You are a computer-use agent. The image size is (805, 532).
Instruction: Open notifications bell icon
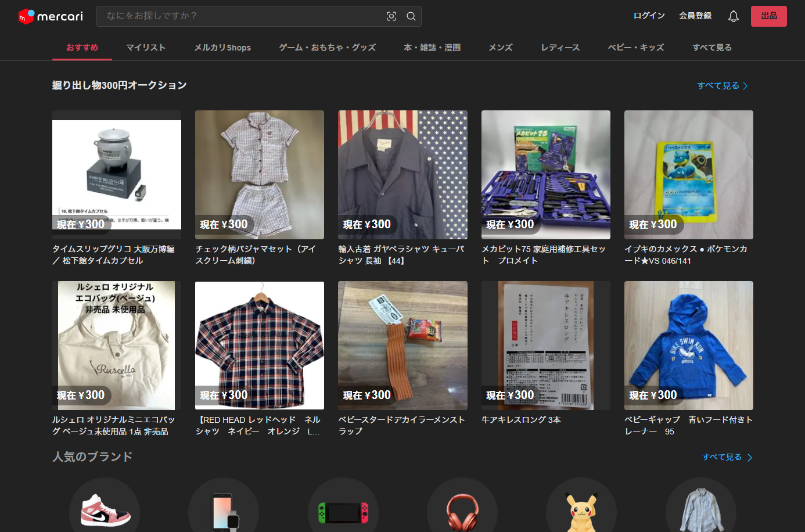coord(733,16)
